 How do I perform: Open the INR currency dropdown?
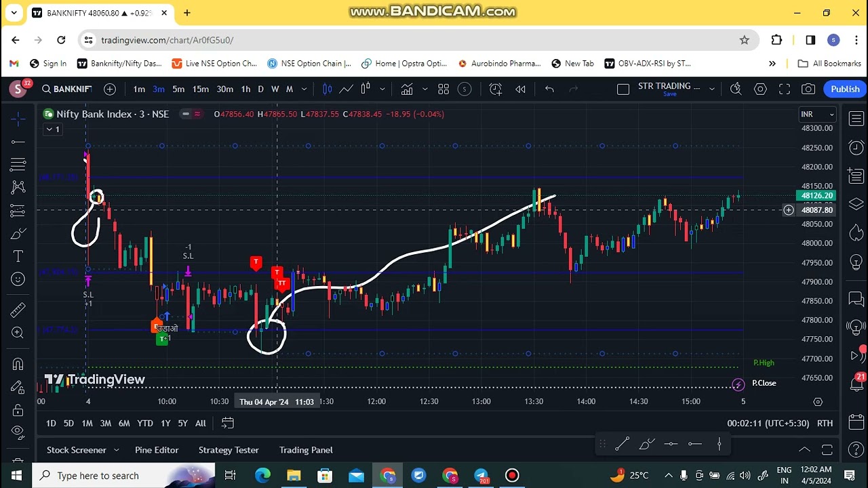pyautogui.click(x=818, y=114)
